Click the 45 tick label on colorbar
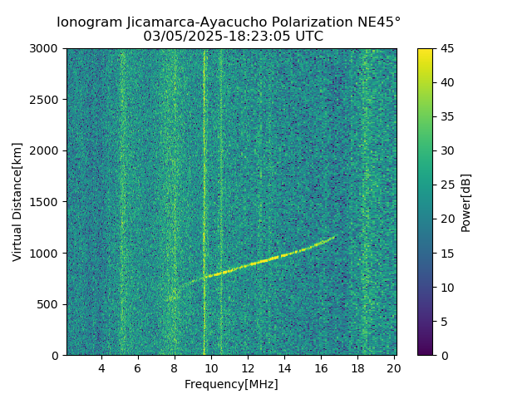 447,48
